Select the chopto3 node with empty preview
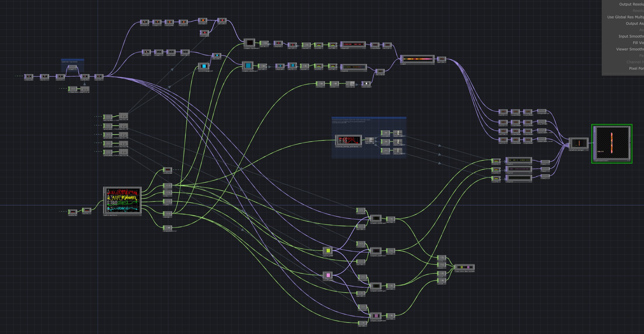Viewport: 644px width, 334px height. tap(519, 178)
